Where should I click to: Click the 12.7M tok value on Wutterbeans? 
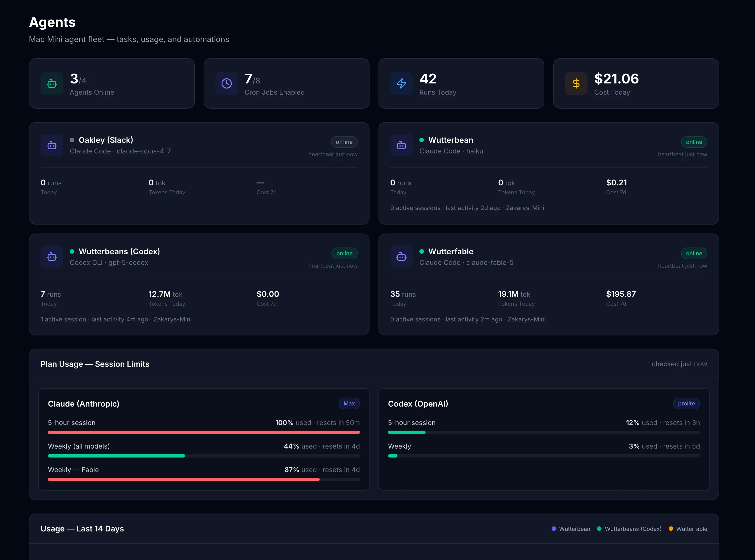click(x=166, y=294)
